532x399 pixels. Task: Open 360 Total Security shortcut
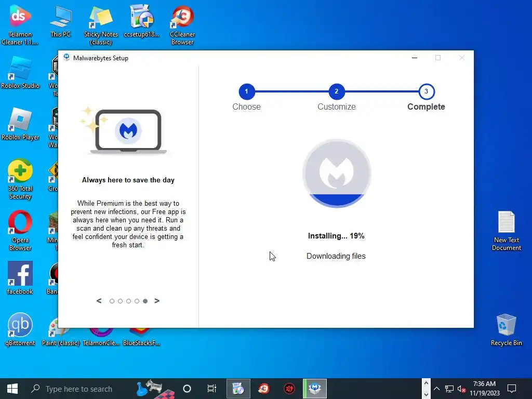pos(20,179)
